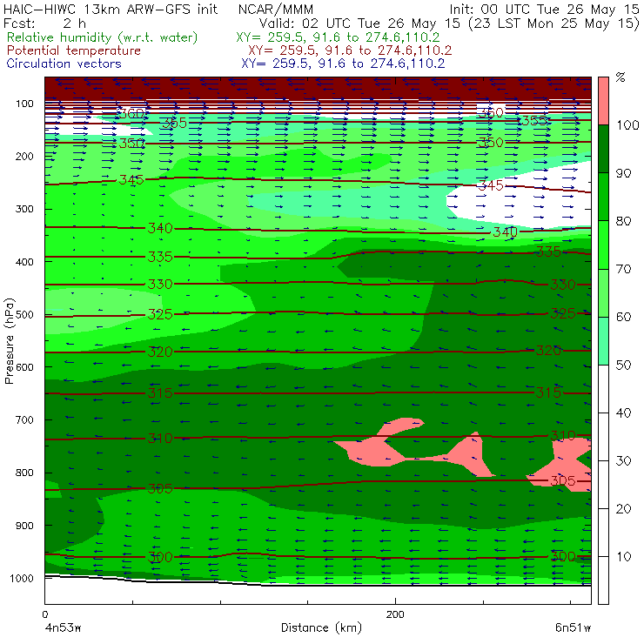Click the '20' colorbar tick label
The image size is (644, 644).
click(x=623, y=508)
